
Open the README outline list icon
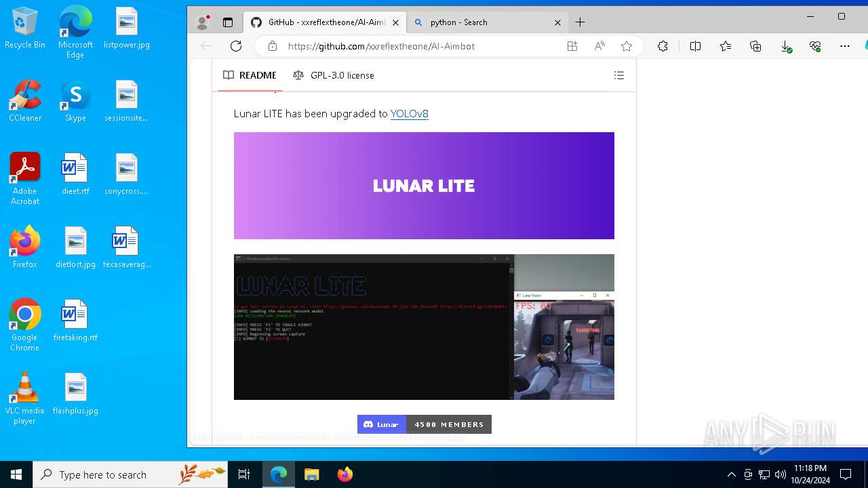(619, 75)
